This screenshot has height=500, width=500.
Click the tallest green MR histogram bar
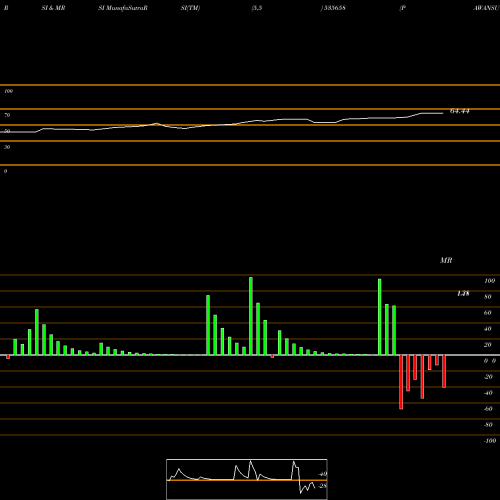(x=251, y=316)
